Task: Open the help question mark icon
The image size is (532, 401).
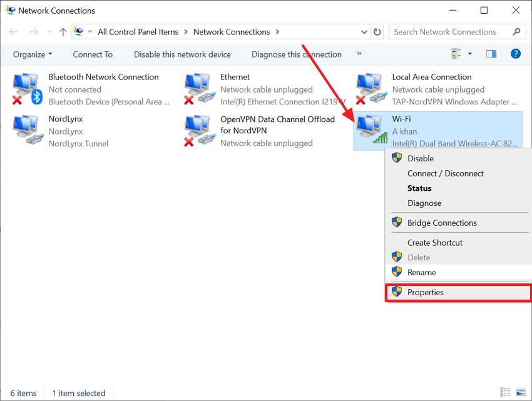Action: 516,54
